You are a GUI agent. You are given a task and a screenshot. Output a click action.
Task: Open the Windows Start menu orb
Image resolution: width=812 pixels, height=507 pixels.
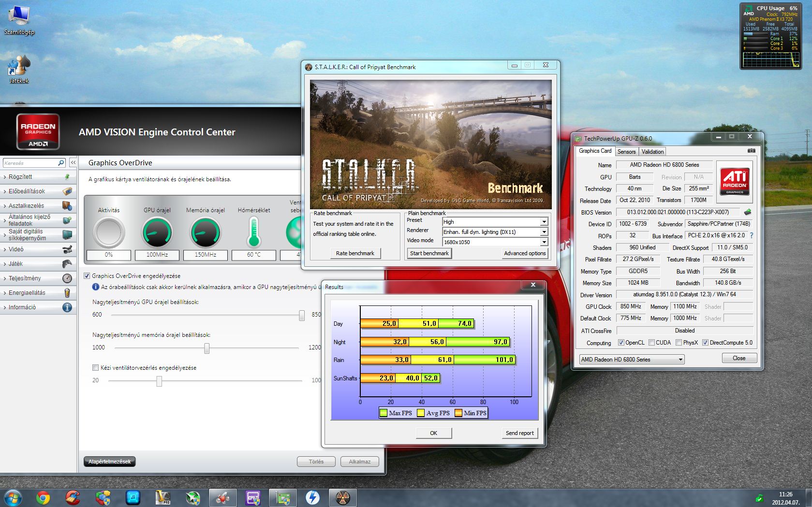point(13,497)
